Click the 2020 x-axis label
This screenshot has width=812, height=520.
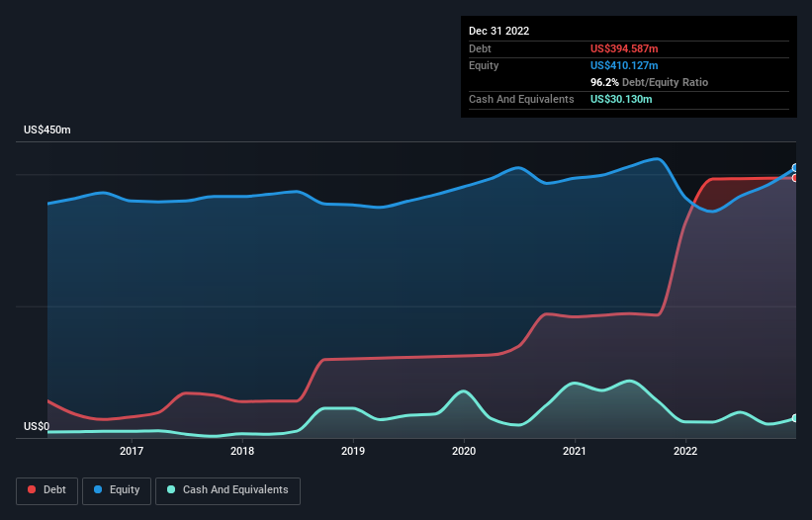(x=464, y=451)
